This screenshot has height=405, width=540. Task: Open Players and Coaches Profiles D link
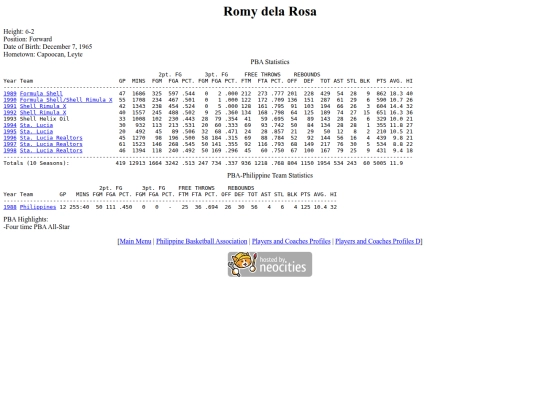tap(378, 241)
